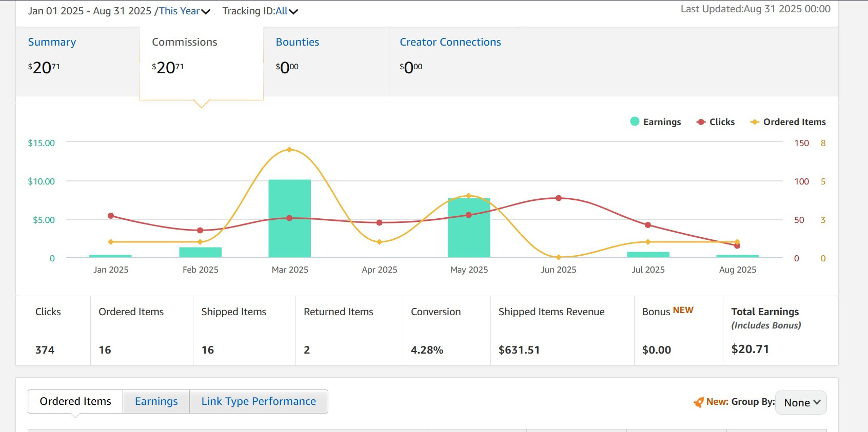Select the Creator Connections tab
Screen dimensions: 868x432
tap(450, 42)
